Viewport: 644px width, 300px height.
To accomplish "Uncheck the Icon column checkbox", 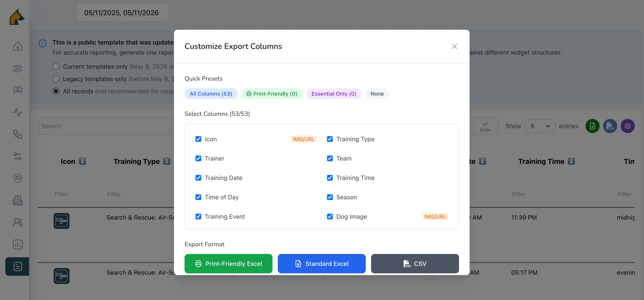I will click(198, 139).
